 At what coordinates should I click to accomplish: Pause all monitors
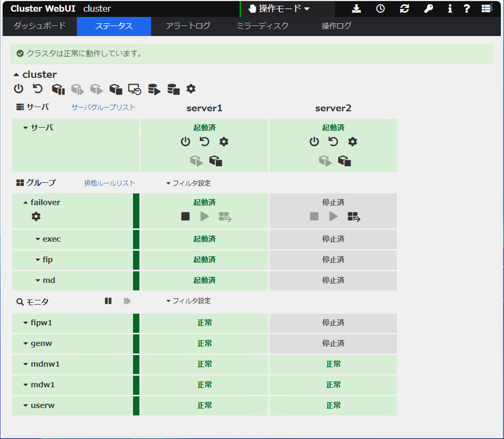pyautogui.click(x=108, y=301)
